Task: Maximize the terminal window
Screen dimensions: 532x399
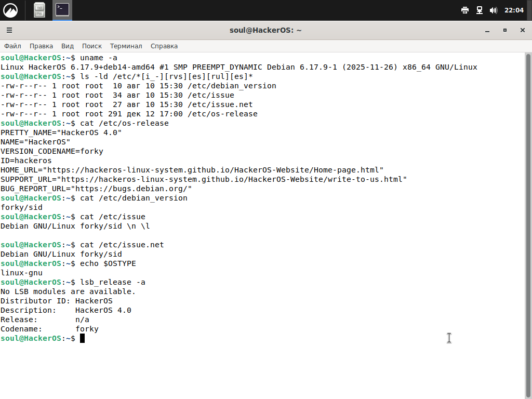Action: pos(504,30)
